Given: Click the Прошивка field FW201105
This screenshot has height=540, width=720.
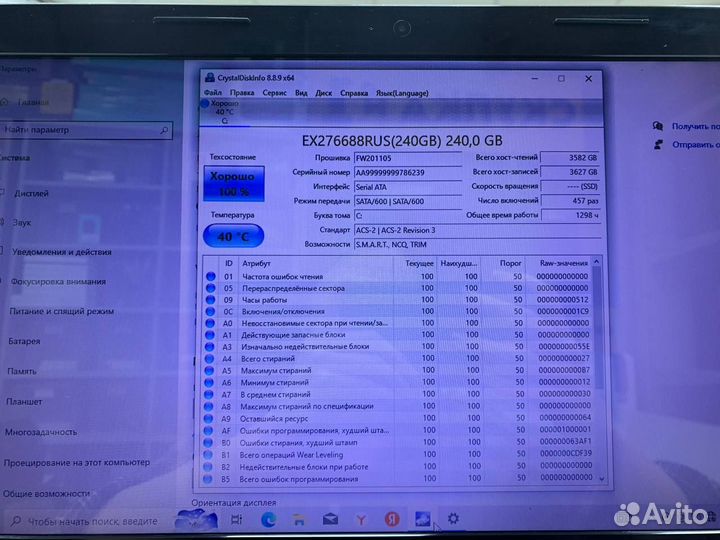Looking at the screenshot, I should pyautogui.click(x=407, y=158).
